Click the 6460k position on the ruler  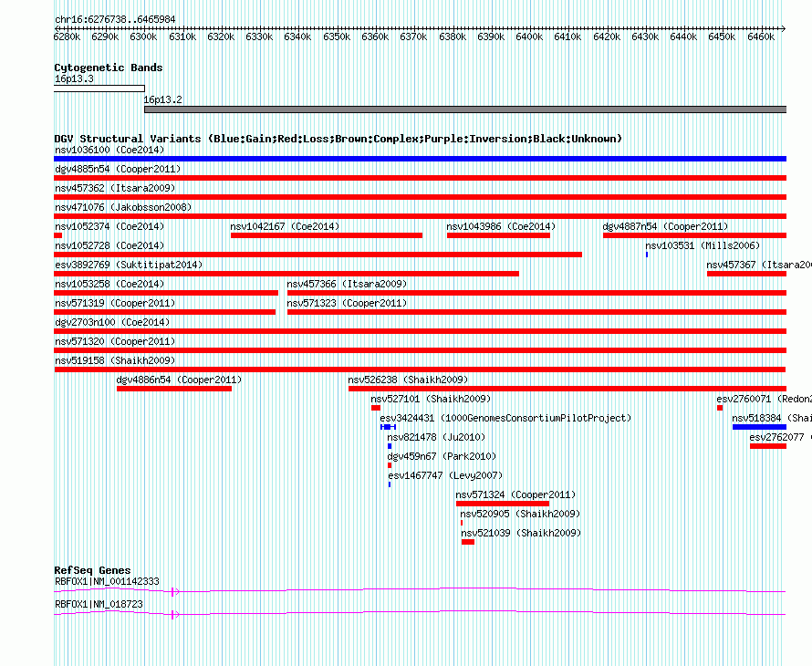tap(761, 36)
